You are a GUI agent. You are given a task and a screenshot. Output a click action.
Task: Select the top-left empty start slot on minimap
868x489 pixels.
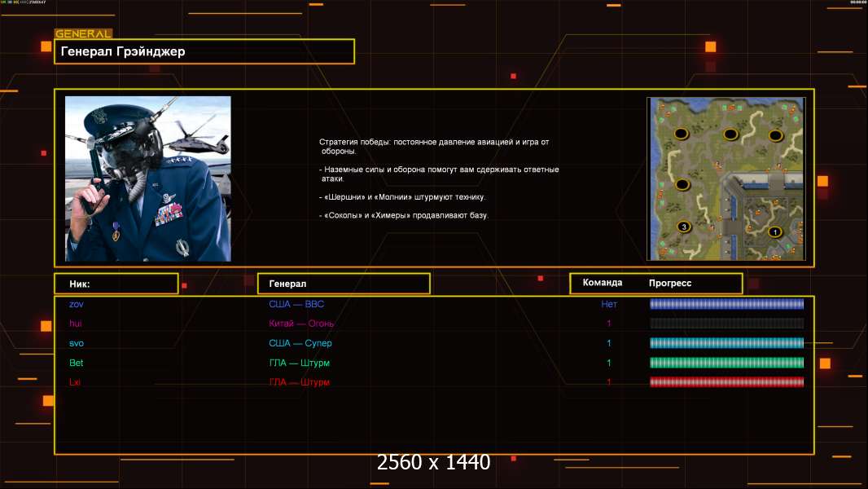pyautogui.click(x=682, y=132)
